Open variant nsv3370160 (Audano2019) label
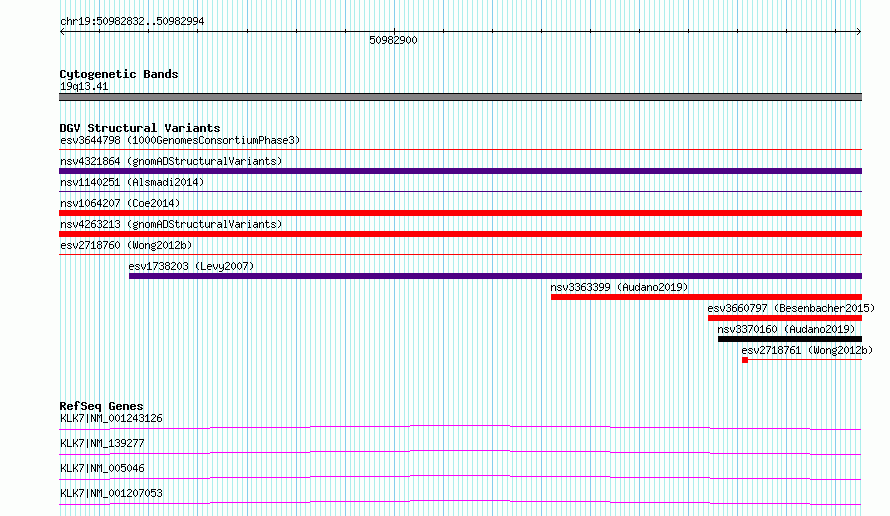The height and width of the screenshot is (516, 890). 786,329
